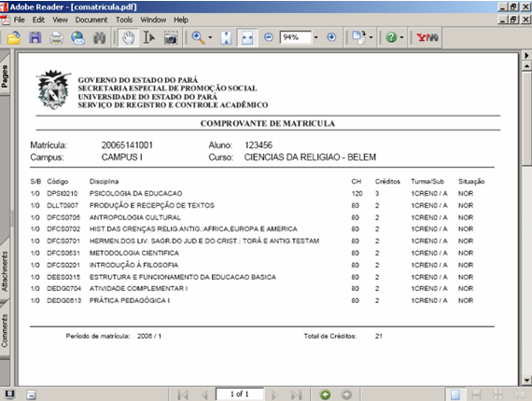Click the Fit Page view icon
This screenshot has width=532, height=401.
point(226,37)
